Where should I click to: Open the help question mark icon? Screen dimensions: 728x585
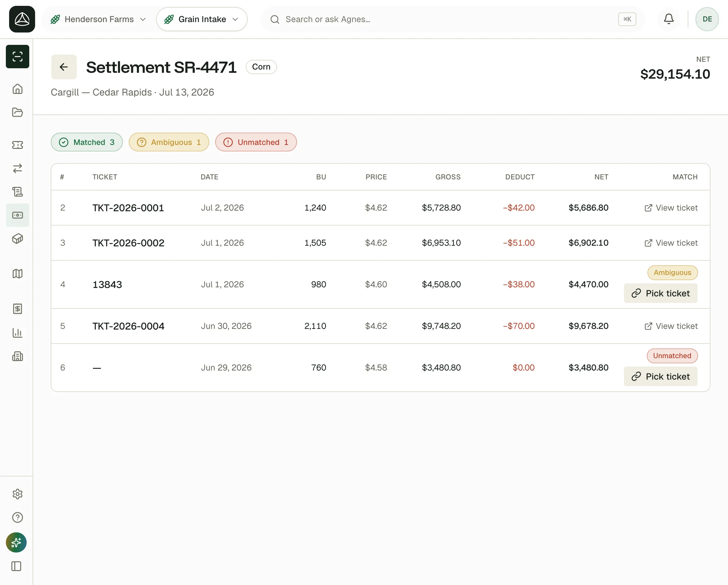pos(18,517)
